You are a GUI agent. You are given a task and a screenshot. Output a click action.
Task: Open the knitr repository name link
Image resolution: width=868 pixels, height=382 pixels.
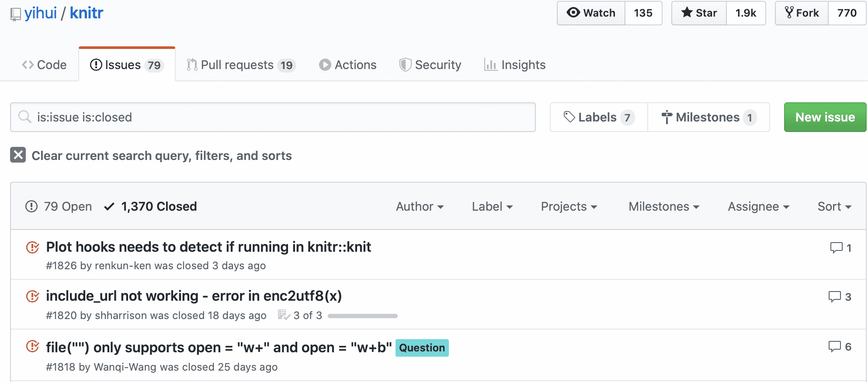(x=87, y=13)
